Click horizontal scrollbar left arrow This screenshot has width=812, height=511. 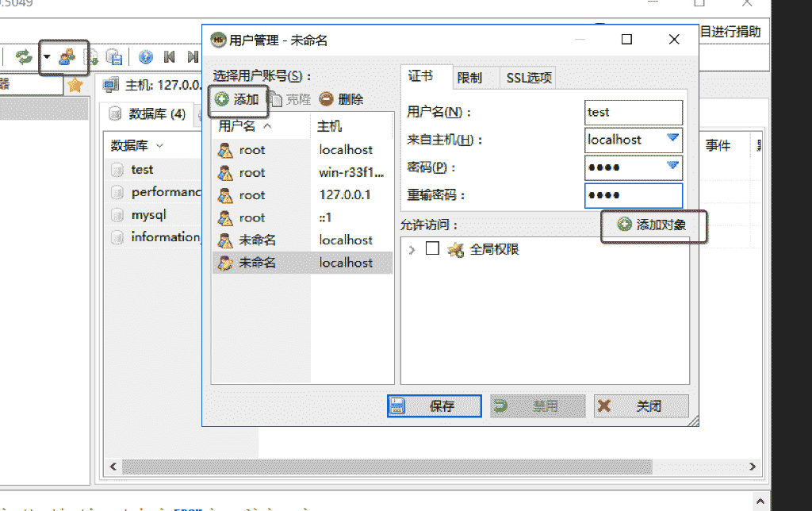(x=113, y=467)
